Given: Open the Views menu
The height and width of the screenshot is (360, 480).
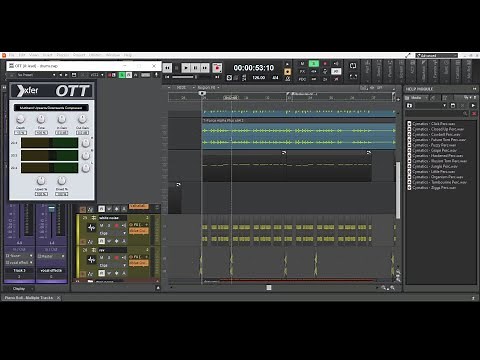Looking at the screenshot, I should pyautogui.click(x=34, y=55).
